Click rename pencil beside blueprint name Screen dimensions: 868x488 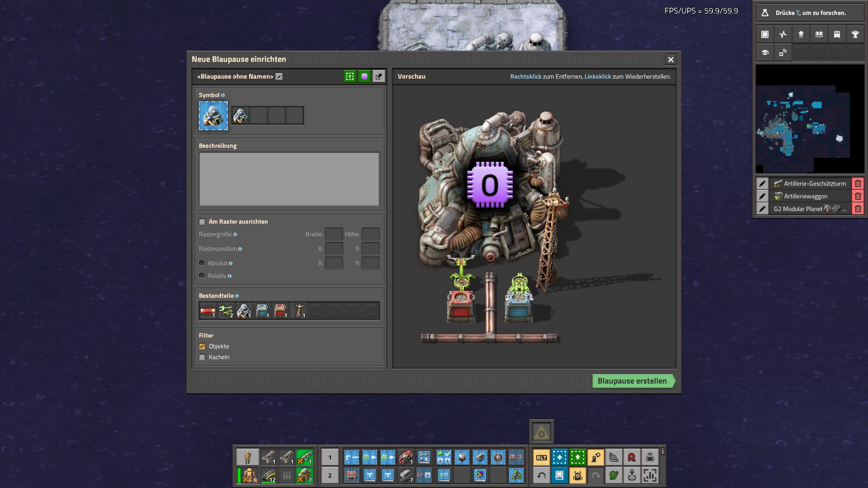(x=279, y=76)
